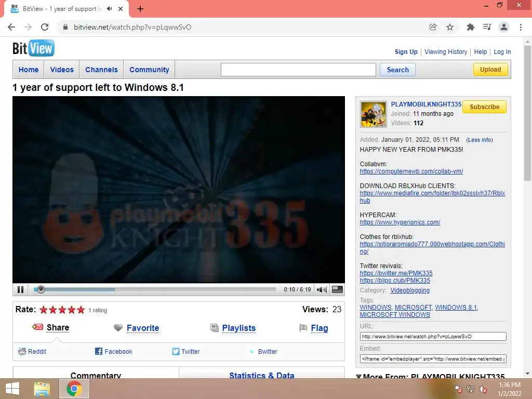Screen dimensions: 532x399
Task: Rate the video with the fifth star
Action: (x=81, y=310)
